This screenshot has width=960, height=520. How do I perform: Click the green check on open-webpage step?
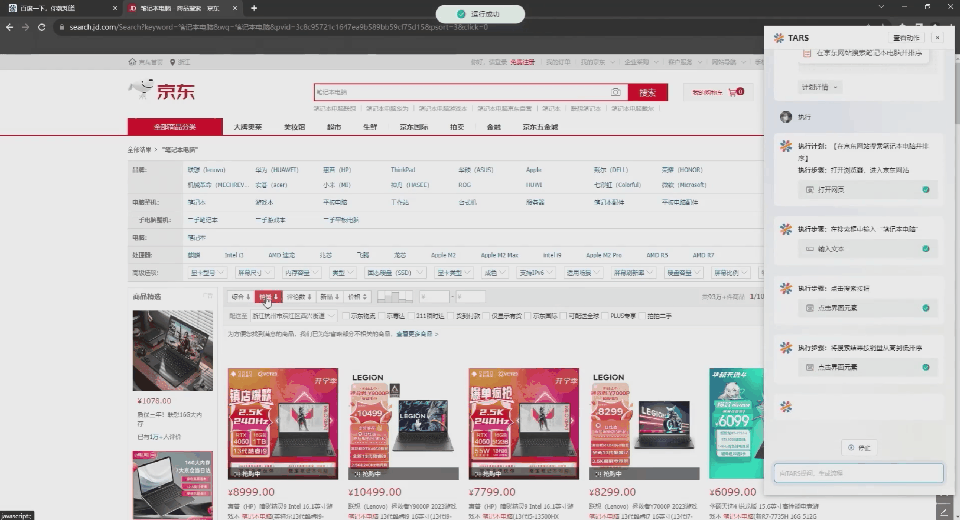coord(926,190)
